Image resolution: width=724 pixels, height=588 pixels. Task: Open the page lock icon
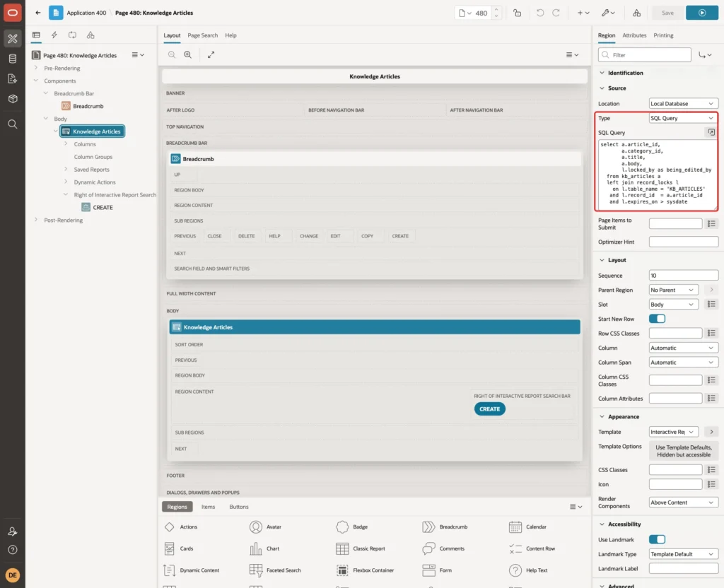517,13
